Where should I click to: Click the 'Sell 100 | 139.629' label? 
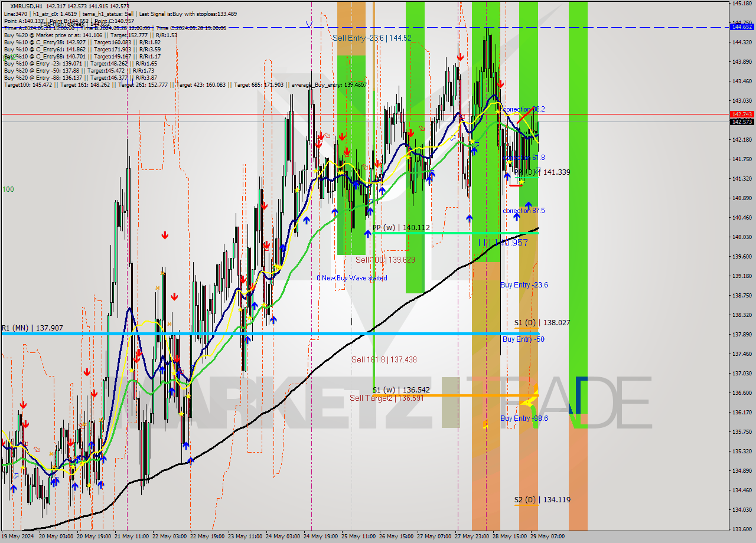(x=384, y=260)
